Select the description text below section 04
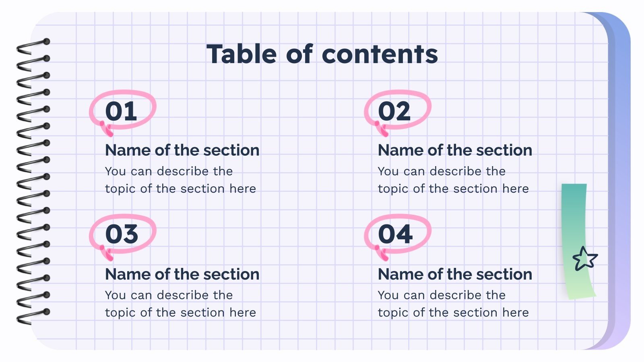The height and width of the screenshot is (362, 644). (x=453, y=304)
